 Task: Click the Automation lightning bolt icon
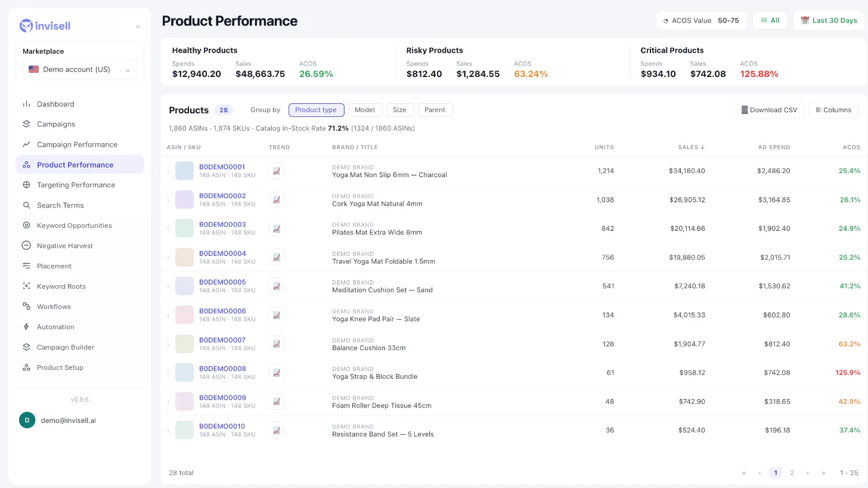coord(26,327)
